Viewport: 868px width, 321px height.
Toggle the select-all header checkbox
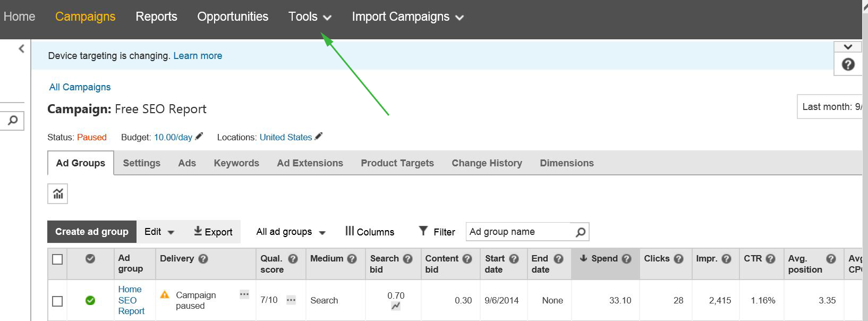[x=57, y=259]
